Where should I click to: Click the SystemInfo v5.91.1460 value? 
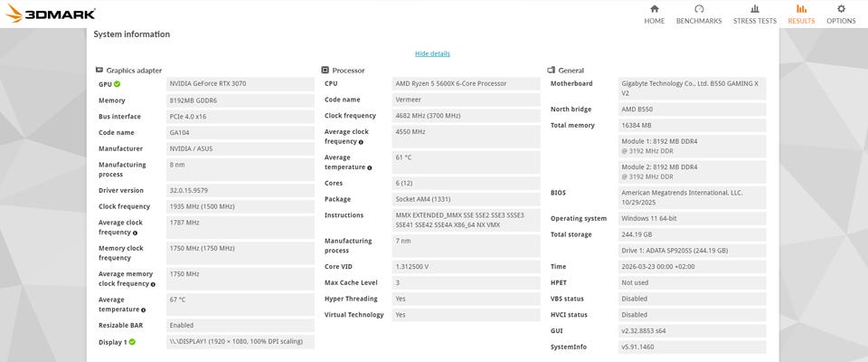click(693, 347)
